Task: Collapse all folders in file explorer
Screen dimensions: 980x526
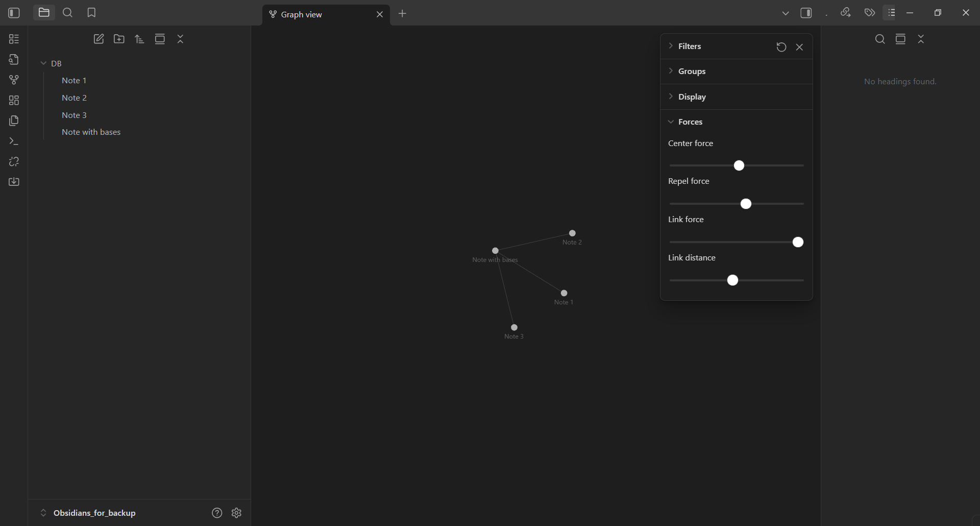Action: [180, 39]
